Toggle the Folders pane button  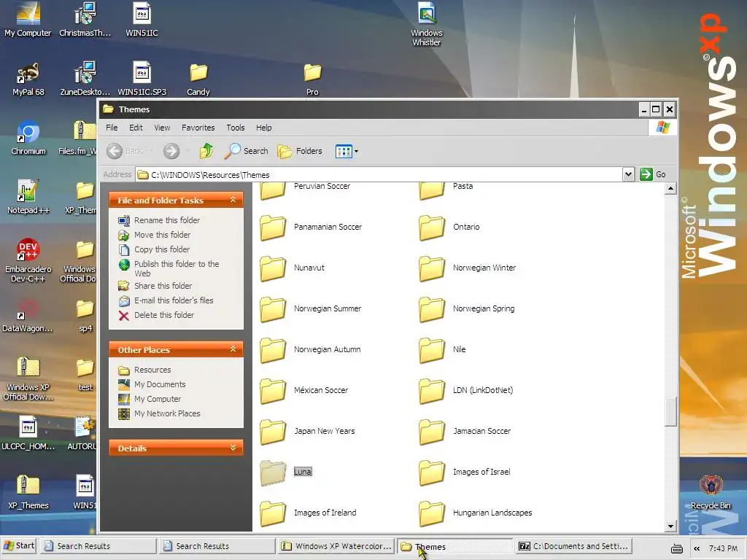pyautogui.click(x=300, y=151)
